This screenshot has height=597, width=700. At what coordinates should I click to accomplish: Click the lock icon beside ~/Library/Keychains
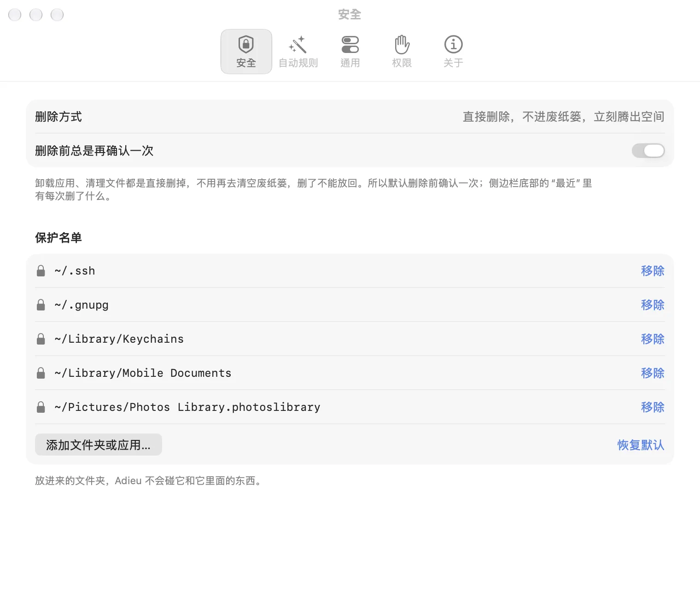41,339
